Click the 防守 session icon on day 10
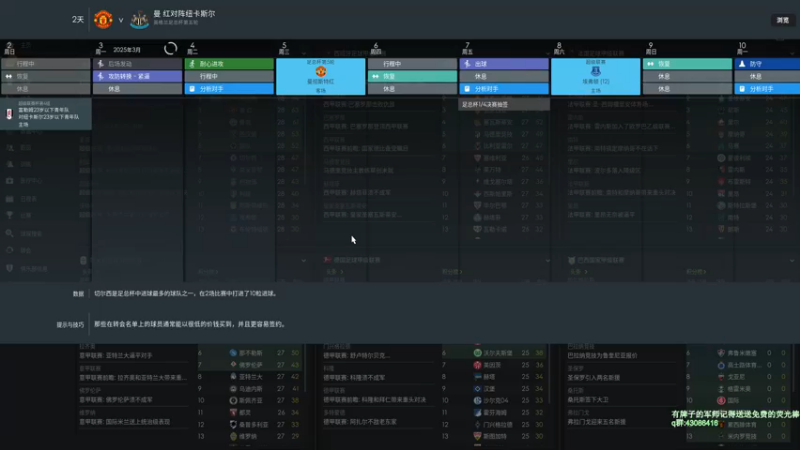This screenshot has height=450, width=800. click(x=742, y=64)
